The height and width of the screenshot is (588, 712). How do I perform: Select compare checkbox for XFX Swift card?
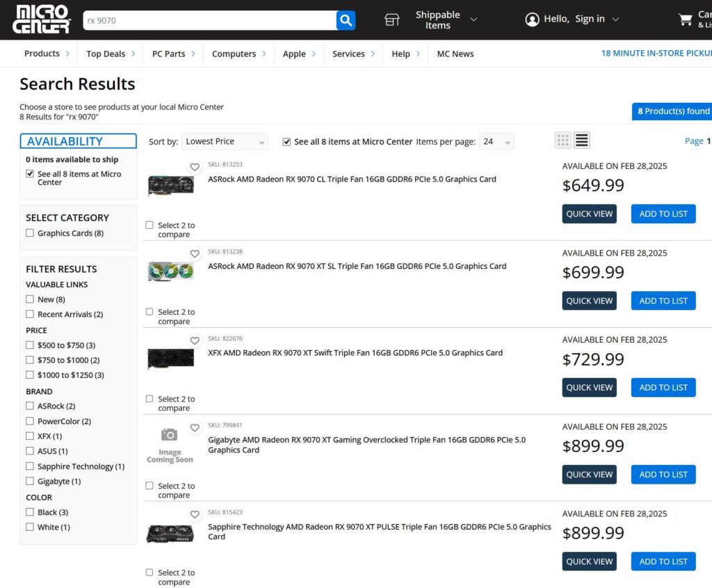(149, 399)
